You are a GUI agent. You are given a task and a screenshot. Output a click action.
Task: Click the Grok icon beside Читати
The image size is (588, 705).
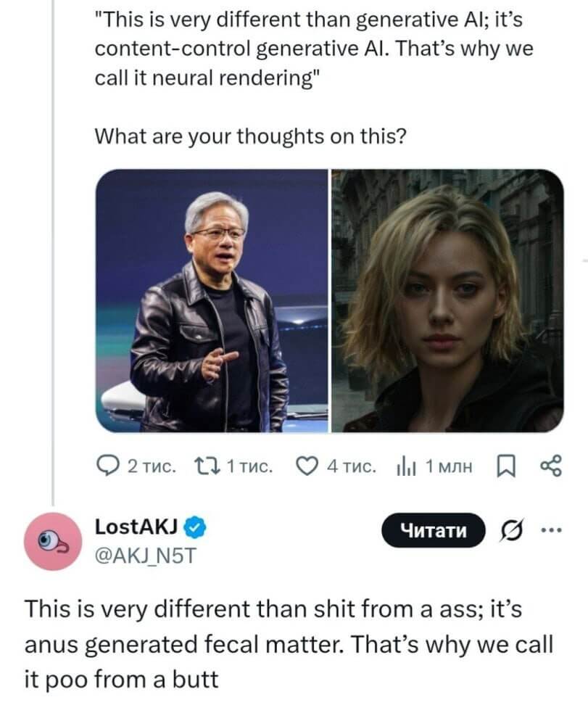click(508, 531)
